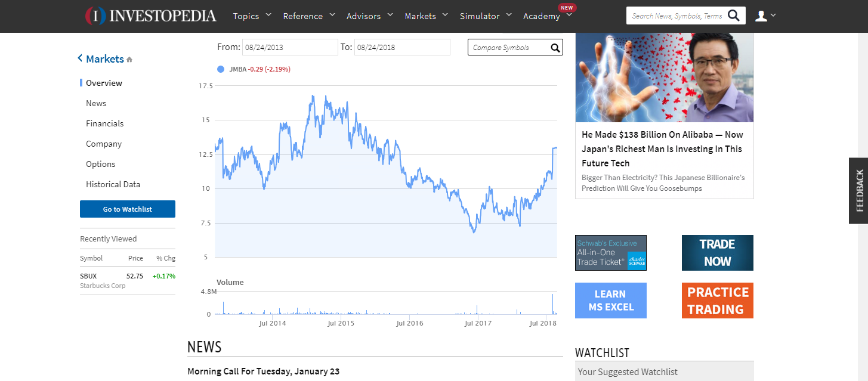Open the Morning Call For Tuesday, January 23 article
The image size is (868, 381).
(264, 371)
